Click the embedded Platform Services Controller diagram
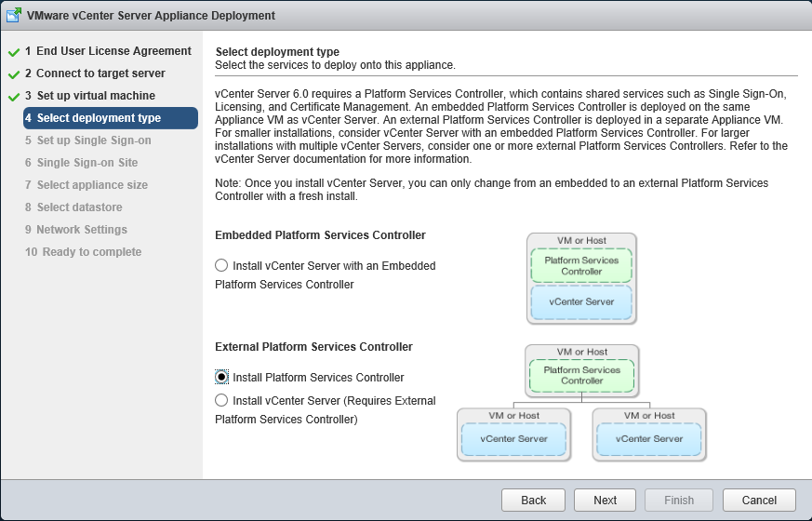812x521 pixels. point(581,278)
